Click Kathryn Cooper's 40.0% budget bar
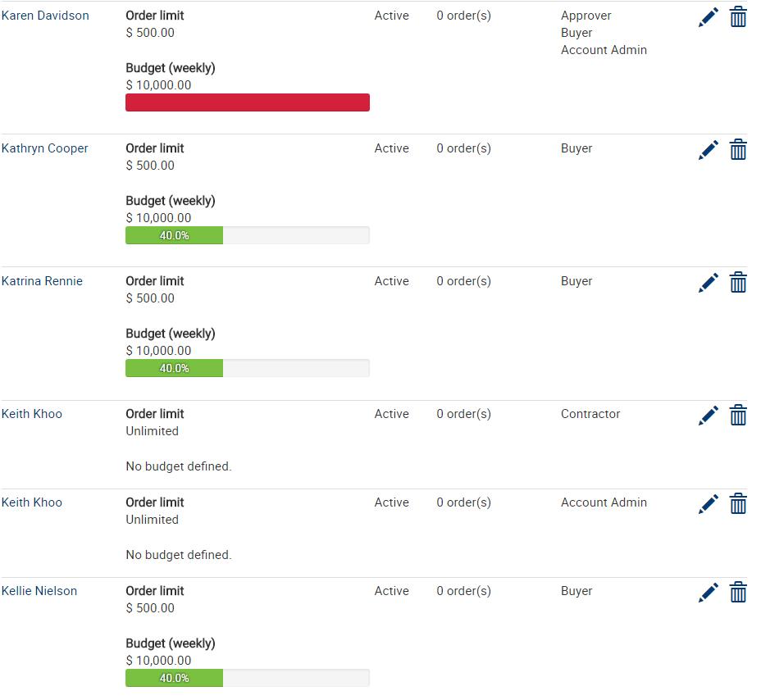Image resolution: width=761 pixels, height=700 pixels. (247, 235)
